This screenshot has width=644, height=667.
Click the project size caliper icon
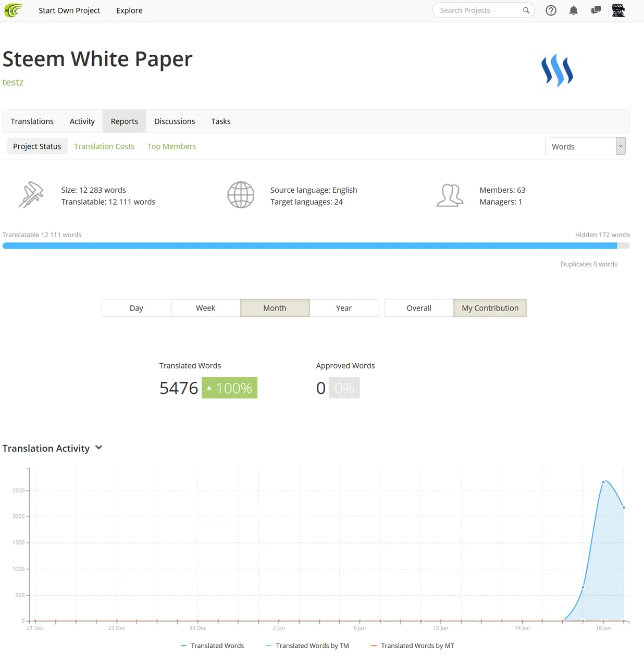(31, 195)
